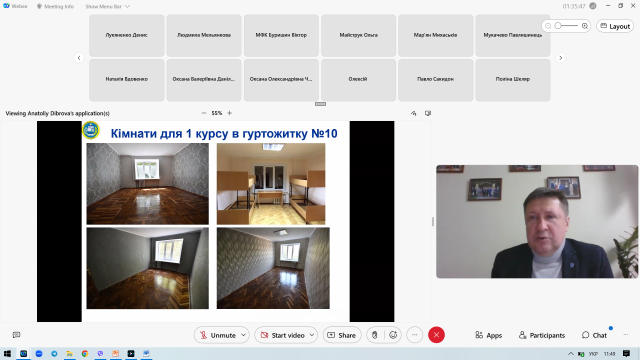Click Viewing Anatoliy Dibrova's application(s) label
This screenshot has height=360, width=640.
(58, 113)
